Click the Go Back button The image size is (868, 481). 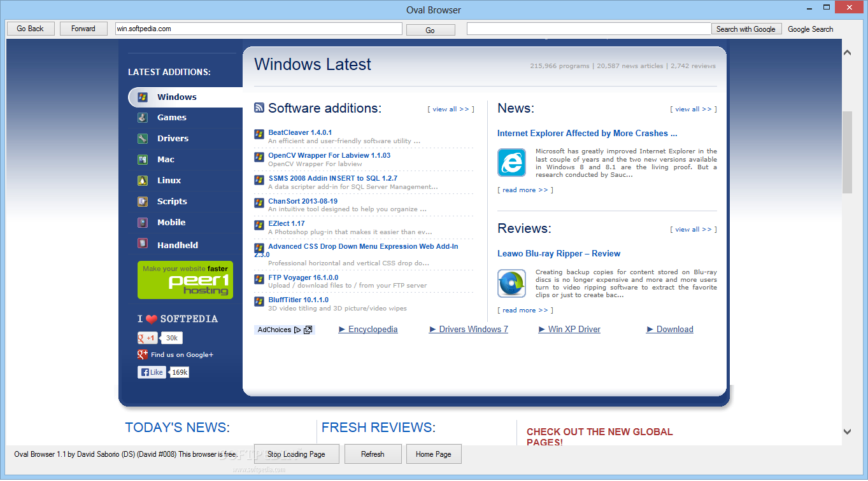click(x=31, y=29)
